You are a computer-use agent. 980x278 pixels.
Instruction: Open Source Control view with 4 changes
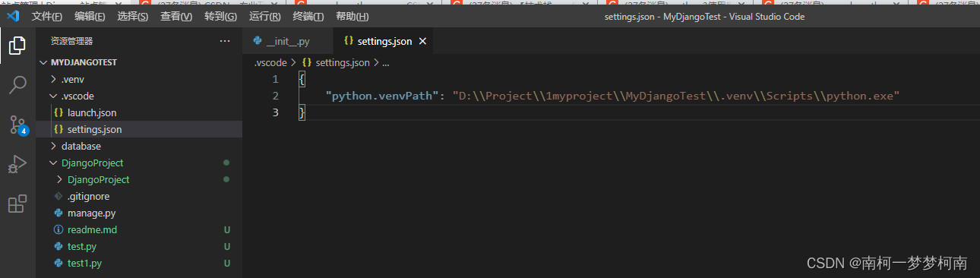coord(17,125)
